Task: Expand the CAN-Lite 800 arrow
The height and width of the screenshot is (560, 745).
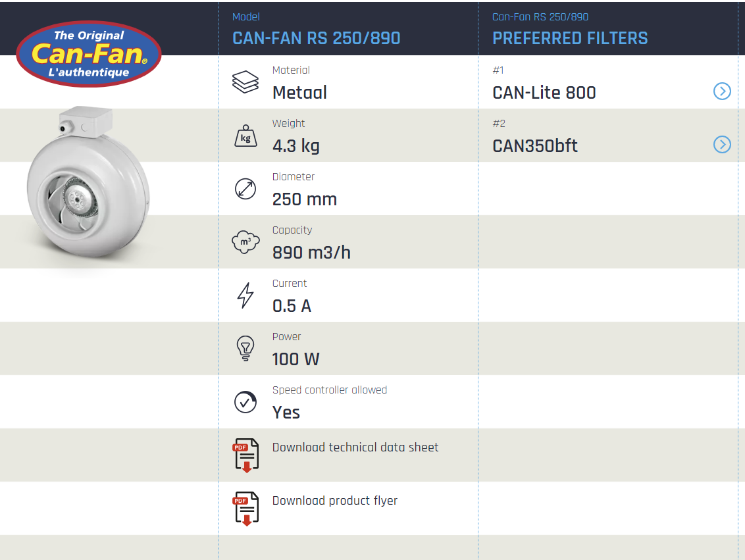Action: (722, 91)
